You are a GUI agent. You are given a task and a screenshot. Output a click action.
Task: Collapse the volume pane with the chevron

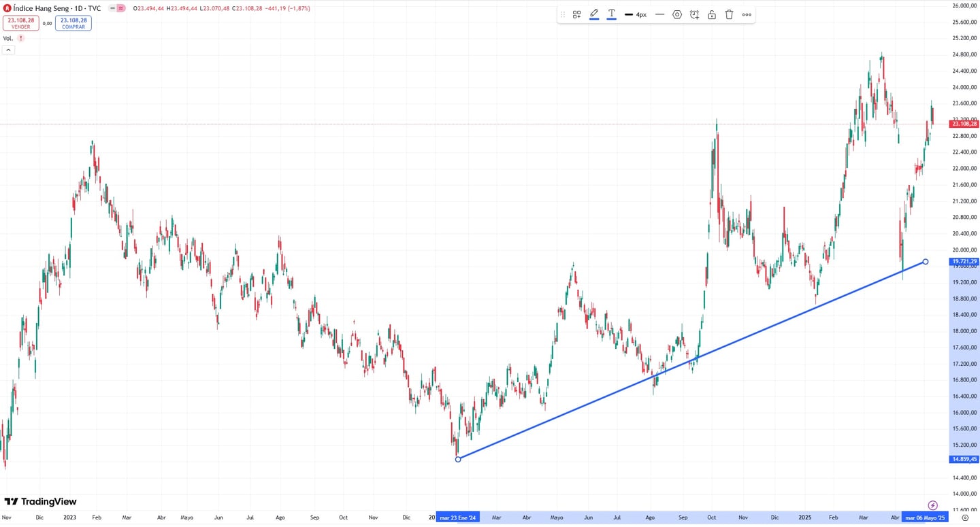[7, 49]
